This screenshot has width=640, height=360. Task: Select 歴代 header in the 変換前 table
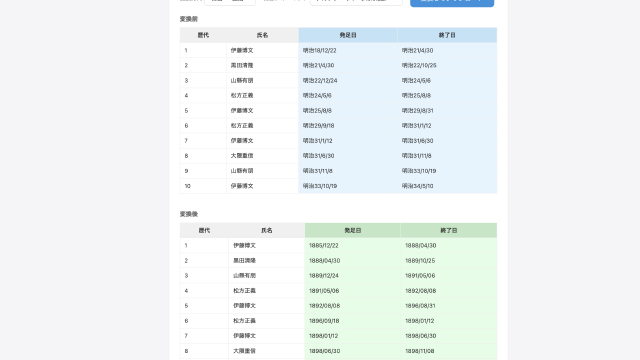pyautogui.click(x=203, y=35)
